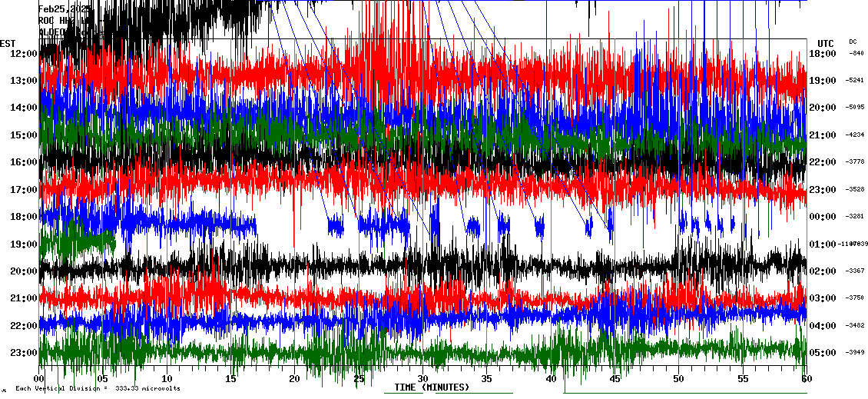This screenshot has height=399, width=868.
Task: Click the 45 minute axis tick label
Action: [x=614, y=378]
